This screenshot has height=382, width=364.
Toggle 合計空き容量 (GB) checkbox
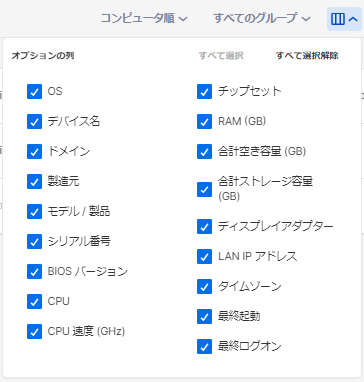204,151
